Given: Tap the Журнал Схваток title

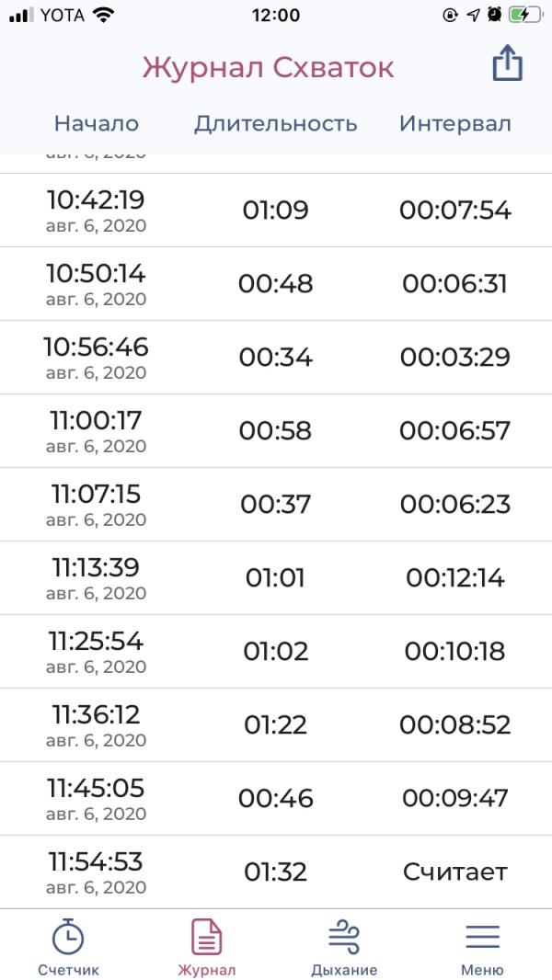Looking at the screenshot, I should tap(269, 67).
